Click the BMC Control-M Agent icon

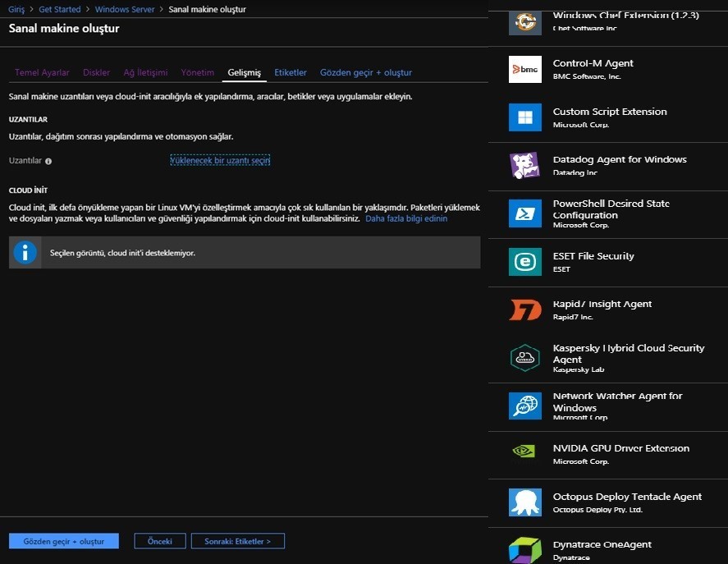pos(525,69)
